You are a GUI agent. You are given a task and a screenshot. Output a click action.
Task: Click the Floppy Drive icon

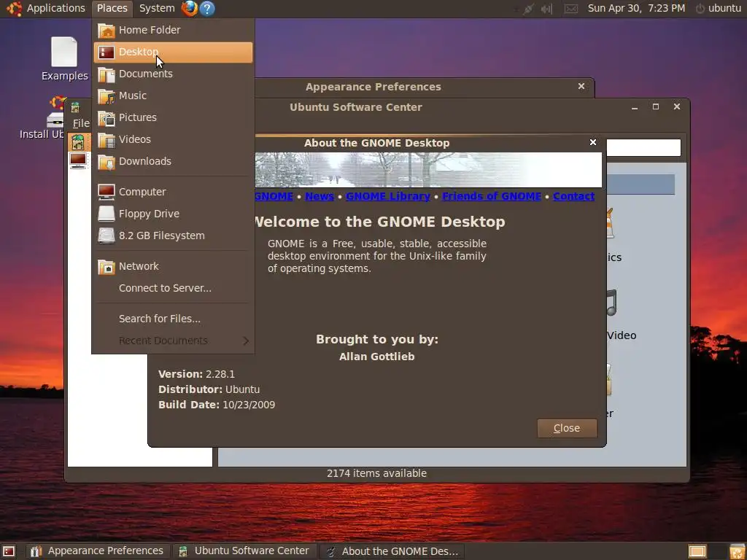point(107,214)
